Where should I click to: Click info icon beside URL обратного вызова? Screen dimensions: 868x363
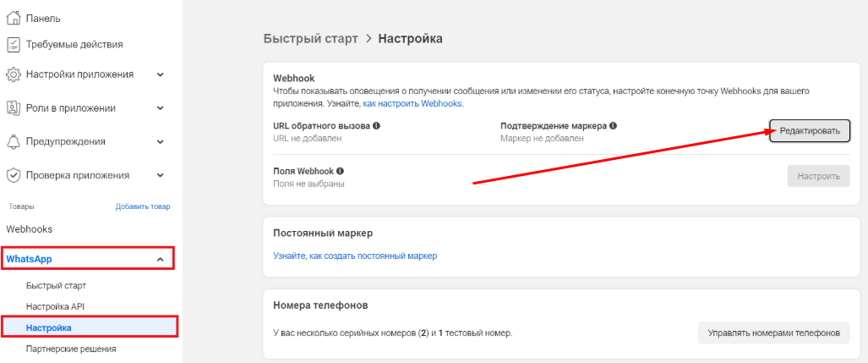(376, 125)
